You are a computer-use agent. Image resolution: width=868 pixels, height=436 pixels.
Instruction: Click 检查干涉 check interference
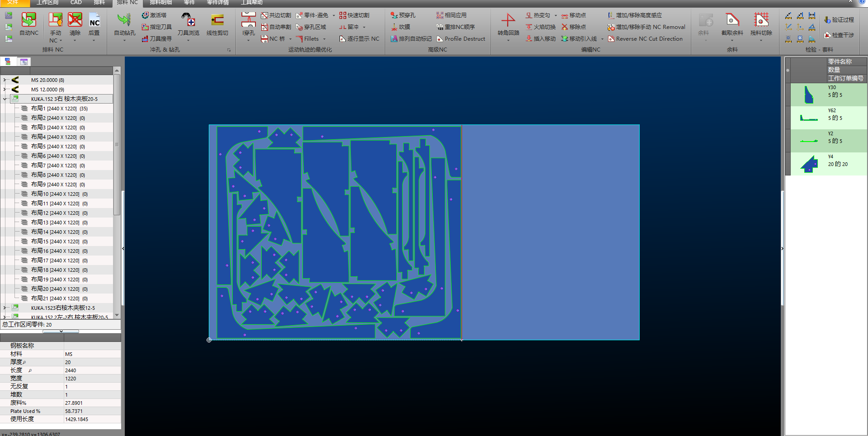point(839,35)
